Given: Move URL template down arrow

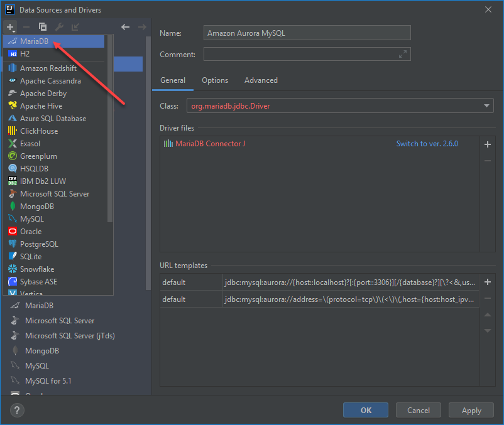Looking at the screenshot, I should [x=487, y=331].
